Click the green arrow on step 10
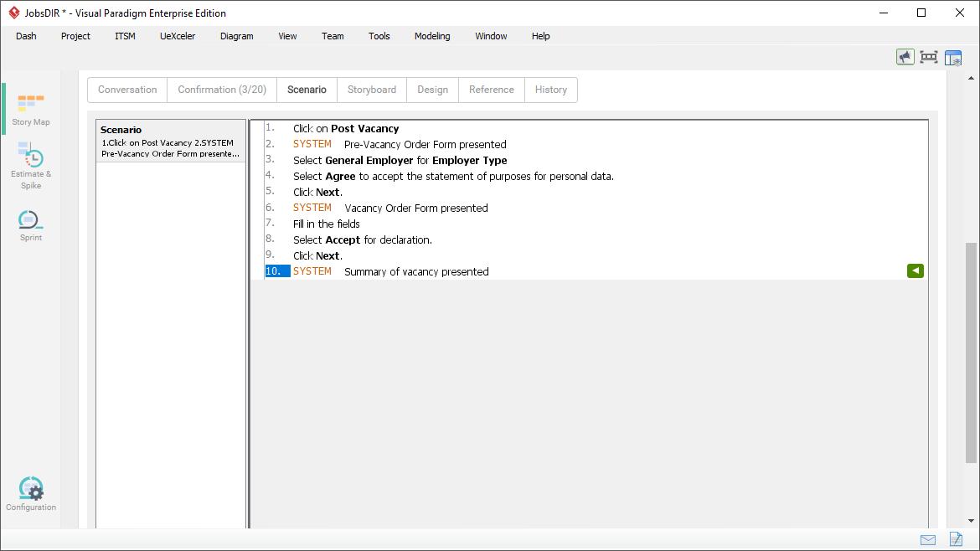 915,270
